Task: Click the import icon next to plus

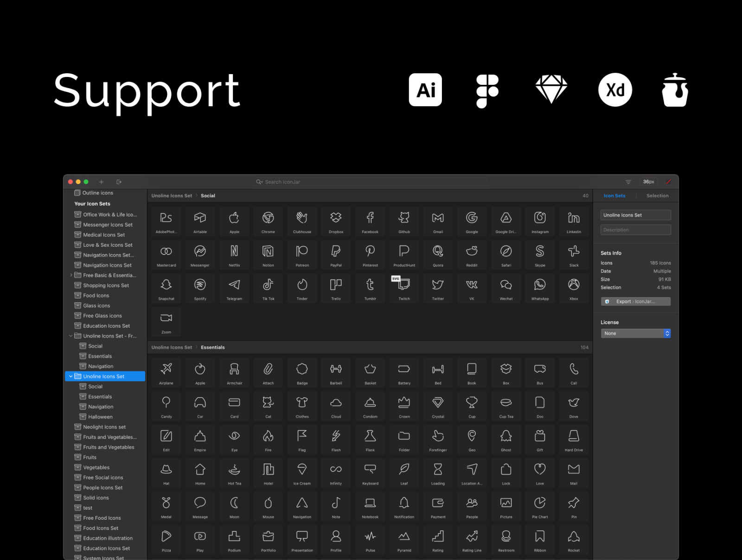Action: coord(119,182)
